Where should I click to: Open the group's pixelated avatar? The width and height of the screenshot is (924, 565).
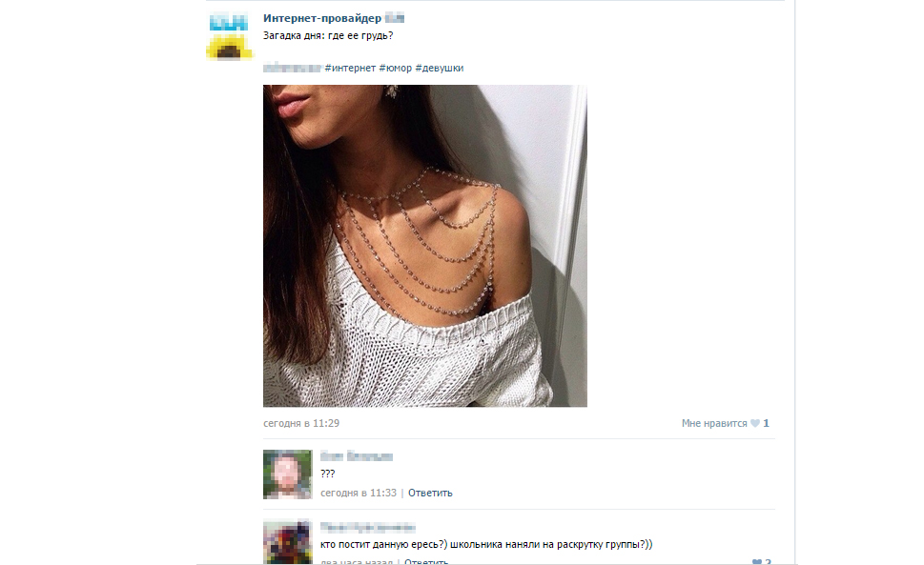pos(229,36)
